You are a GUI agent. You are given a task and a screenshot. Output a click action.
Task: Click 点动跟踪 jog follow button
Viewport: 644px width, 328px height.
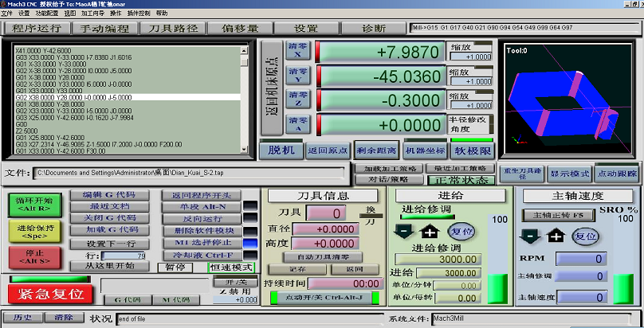pyautogui.click(x=617, y=173)
